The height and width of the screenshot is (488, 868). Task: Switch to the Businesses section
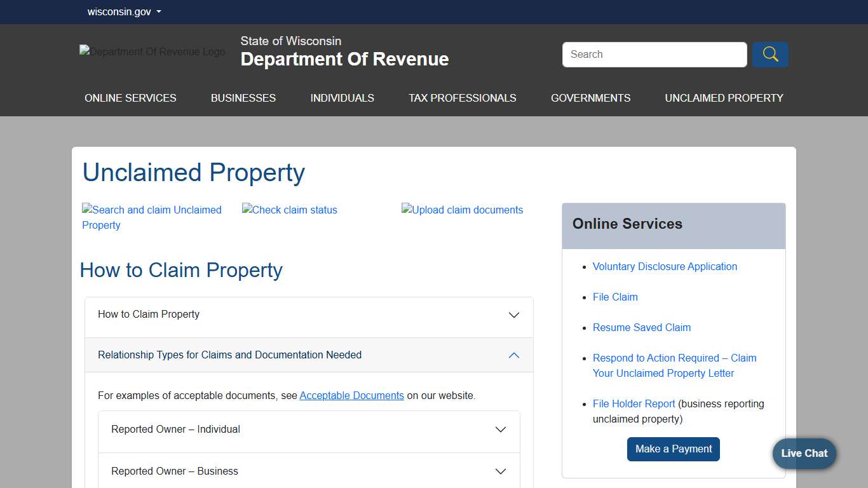[243, 98]
